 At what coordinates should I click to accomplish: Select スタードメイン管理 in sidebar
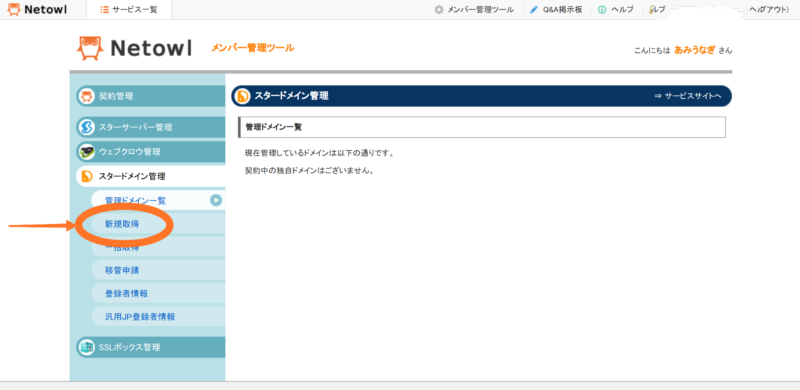(x=151, y=177)
